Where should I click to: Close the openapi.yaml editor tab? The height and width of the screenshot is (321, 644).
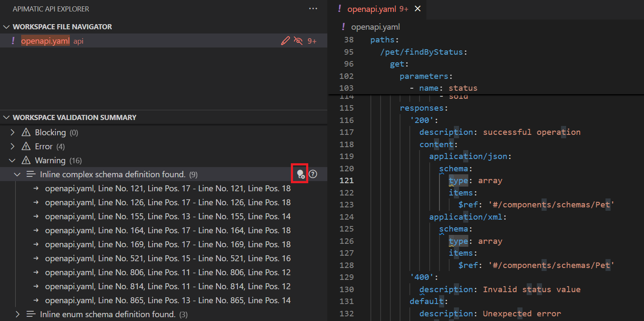(417, 8)
